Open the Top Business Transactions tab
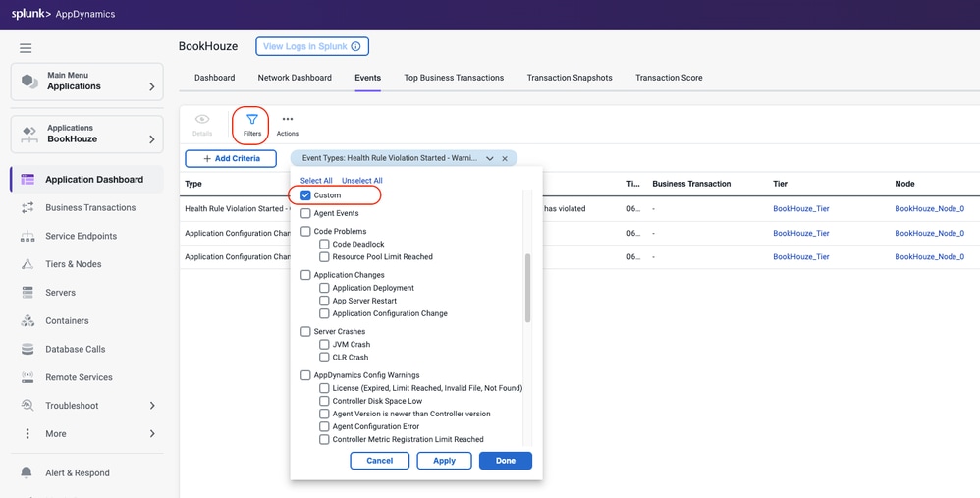 (x=454, y=78)
